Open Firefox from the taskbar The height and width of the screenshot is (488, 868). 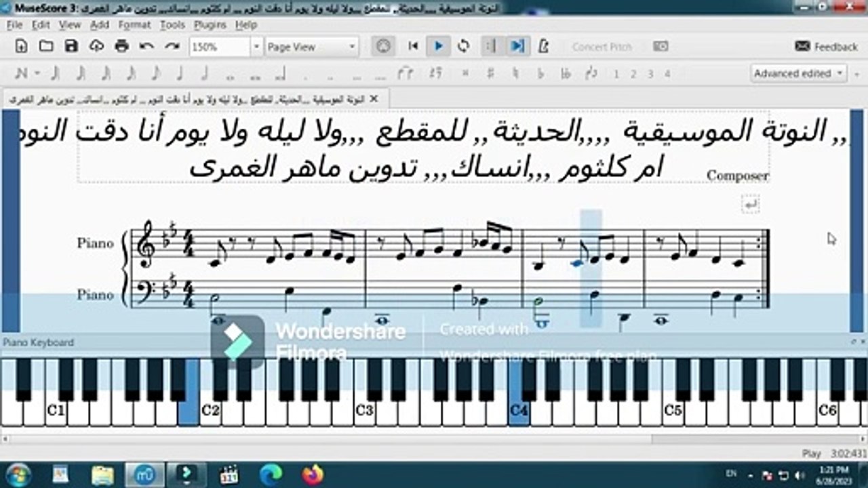coord(312,474)
